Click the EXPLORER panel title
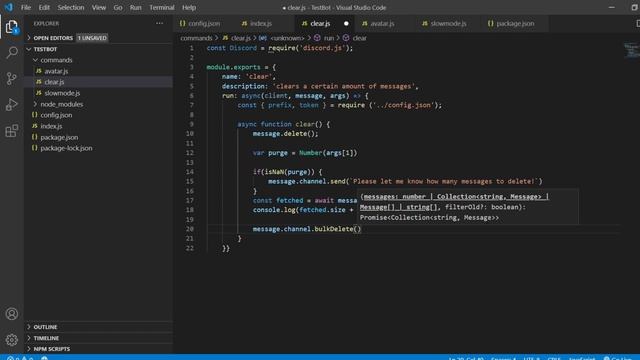Image resolution: width=640 pixels, height=360 pixels. [x=46, y=24]
